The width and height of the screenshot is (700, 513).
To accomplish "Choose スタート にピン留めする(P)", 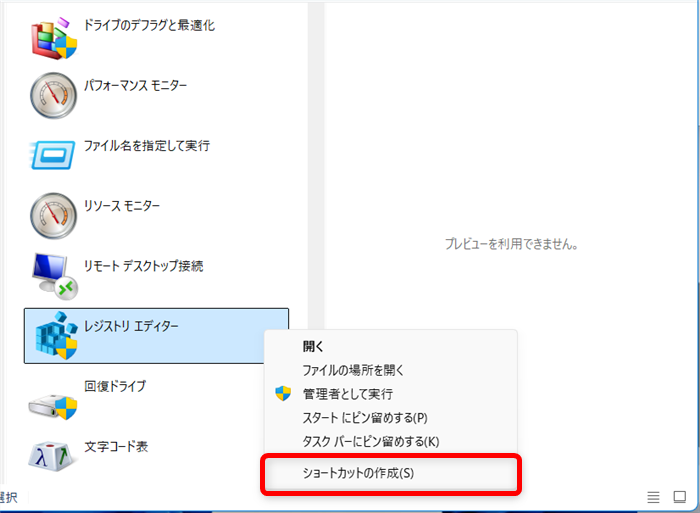I will tap(365, 418).
